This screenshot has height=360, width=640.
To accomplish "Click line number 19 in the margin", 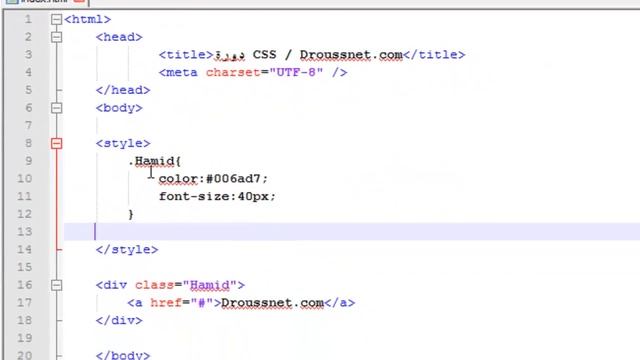I will point(24,338).
